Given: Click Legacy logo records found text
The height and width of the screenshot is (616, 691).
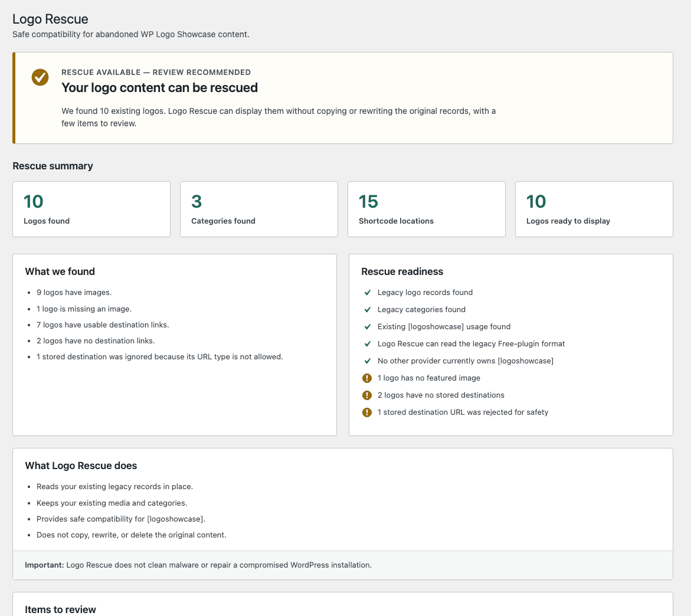Looking at the screenshot, I should 425,293.
